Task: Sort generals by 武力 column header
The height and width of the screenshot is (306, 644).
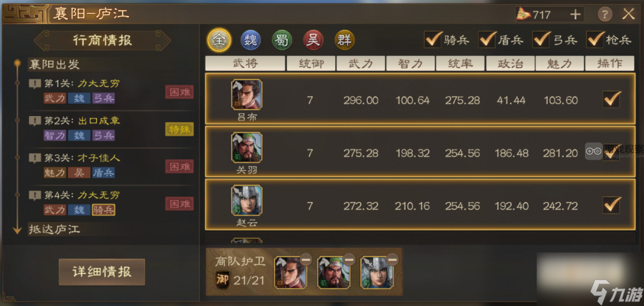Action: tap(361, 64)
